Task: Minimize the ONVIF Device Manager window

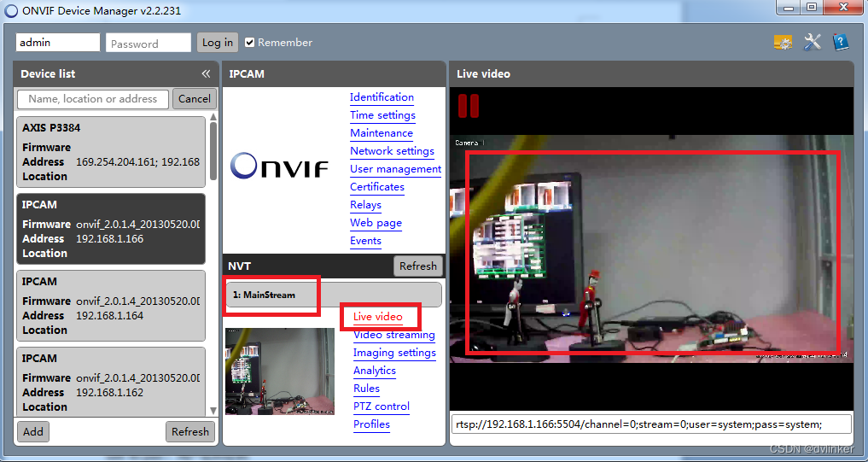Action: click(x=789, y=8)
